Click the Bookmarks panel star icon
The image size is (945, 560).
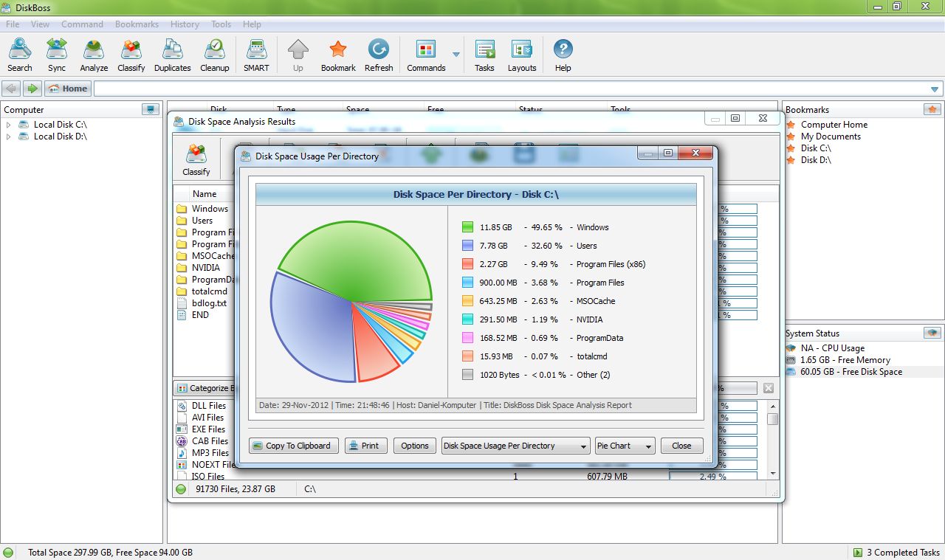coord(932,109)
